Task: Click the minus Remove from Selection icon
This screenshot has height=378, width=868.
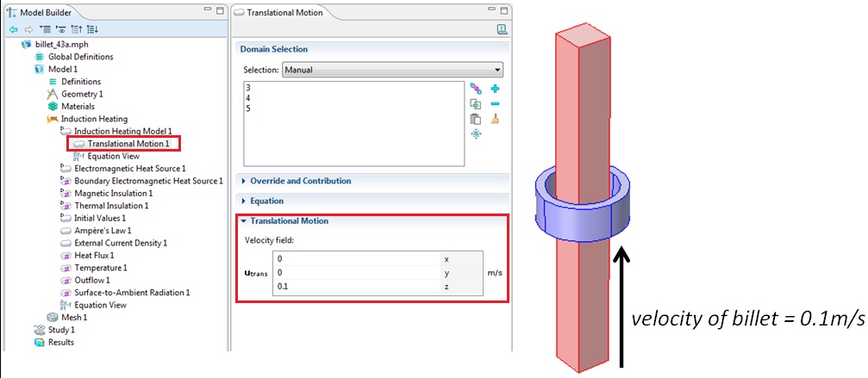Action: (x=495, y=104)
